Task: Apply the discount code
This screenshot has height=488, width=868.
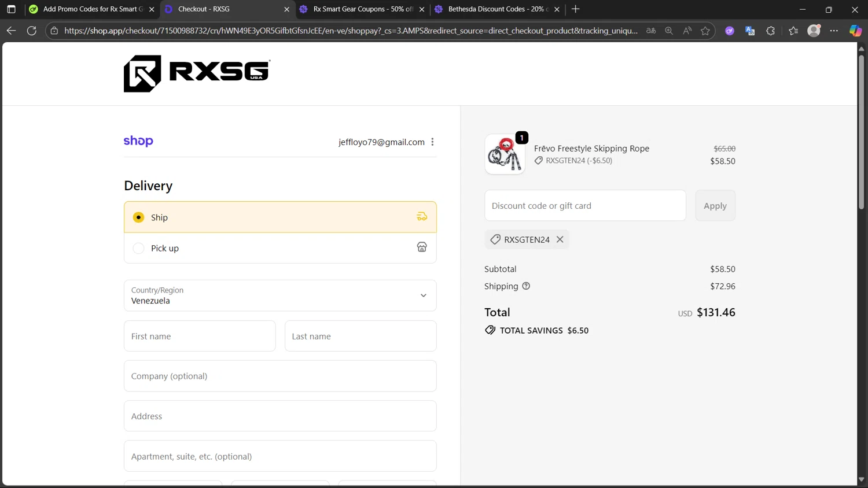Action: [x=715, y=206]
